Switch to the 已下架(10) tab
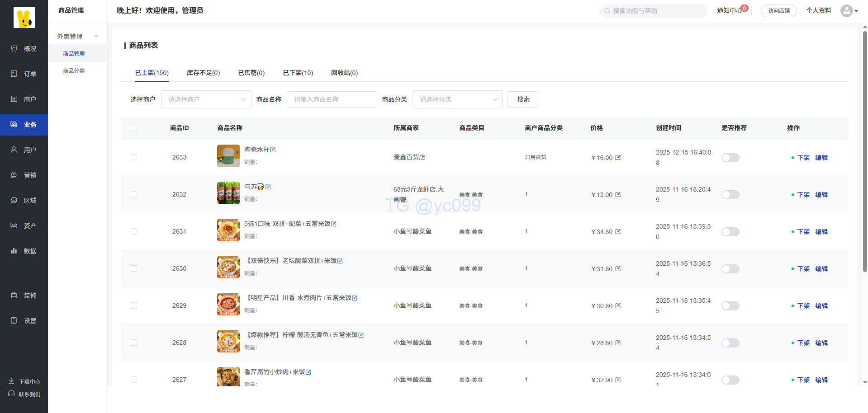The width and height of the screenshot is (868, 413). pyautogui.click(x=298, y=73)
